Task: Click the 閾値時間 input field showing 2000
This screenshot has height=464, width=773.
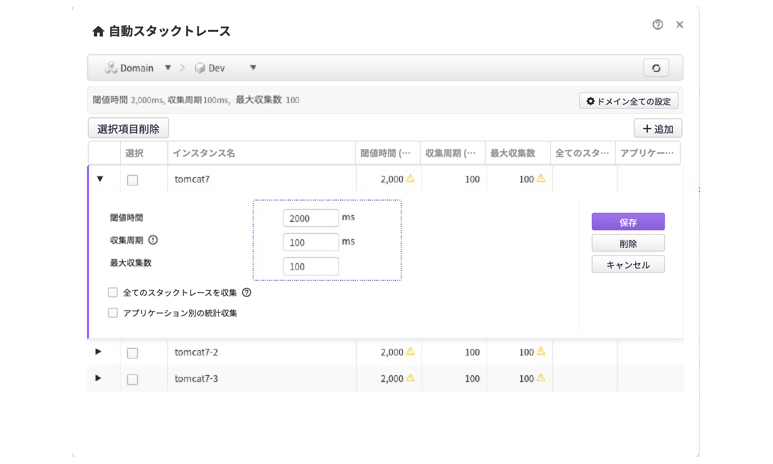Action: 311,218
